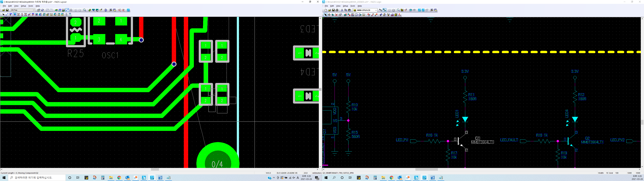Click Cut scissors icon in PADS Logic
This screenshot has height=181, width=644.
click(x=342, y=10)
